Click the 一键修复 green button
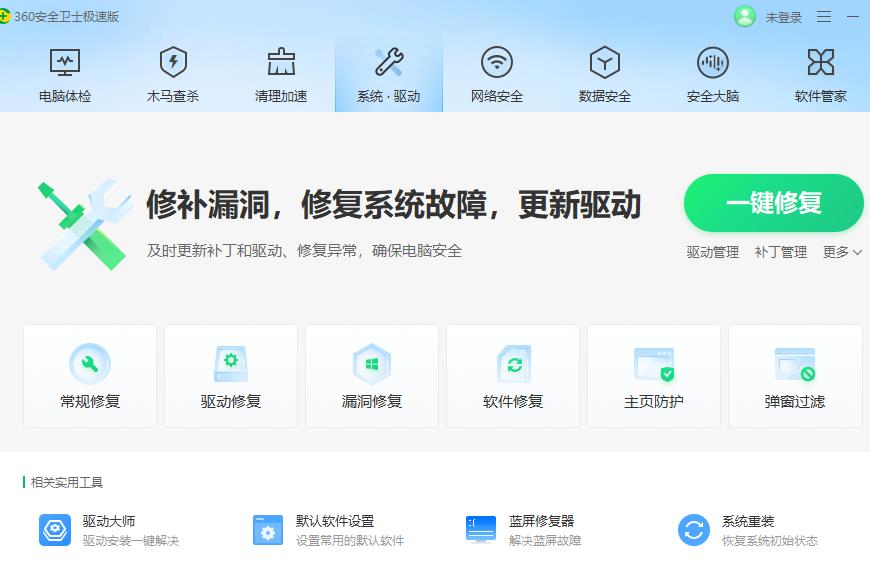870x580 pixels. pos(773,203)
